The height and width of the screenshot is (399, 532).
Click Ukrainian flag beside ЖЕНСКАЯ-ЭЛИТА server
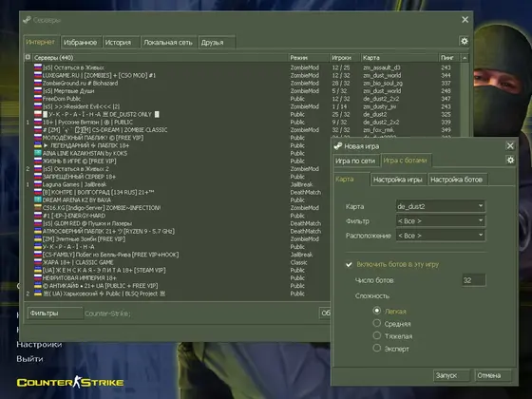click(38, 270)
